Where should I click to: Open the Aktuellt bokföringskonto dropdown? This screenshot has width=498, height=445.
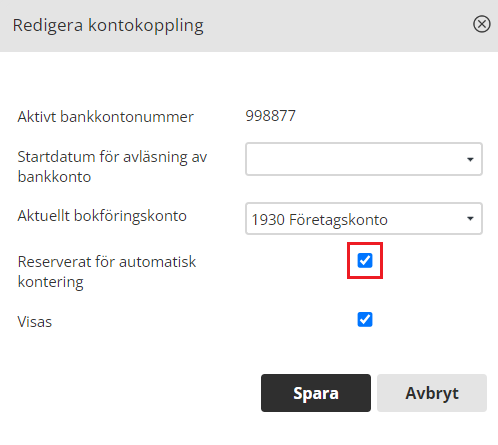(x=364, y=219)
